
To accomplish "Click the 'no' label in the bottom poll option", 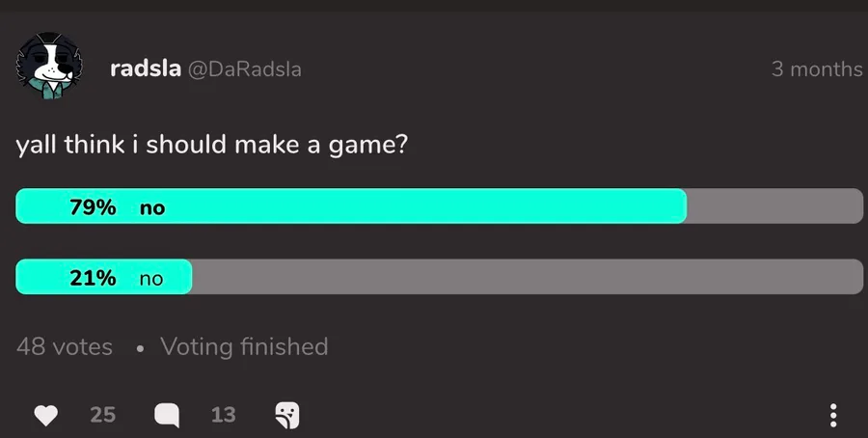I will coord(151,279).
